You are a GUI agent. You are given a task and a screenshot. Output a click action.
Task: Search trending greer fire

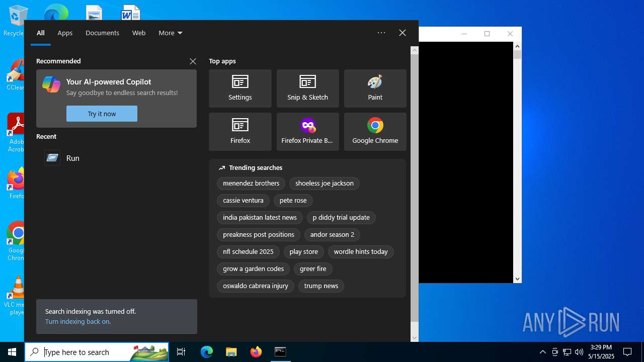tap(313, 268)
